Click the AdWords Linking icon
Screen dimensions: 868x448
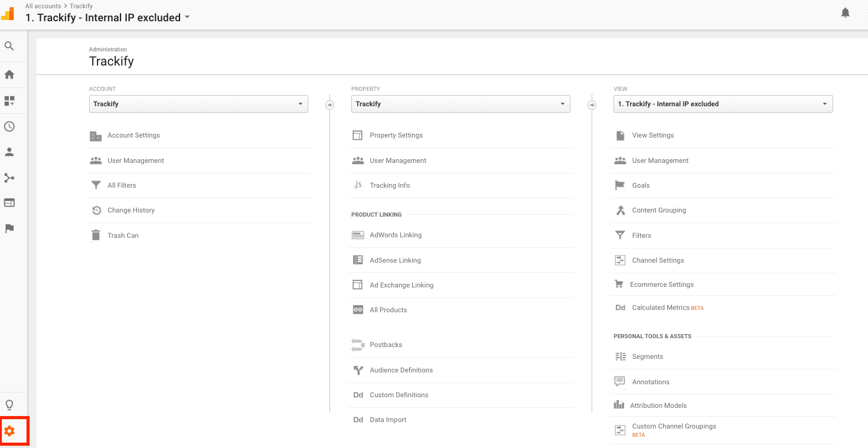pyautogui.click(x=358, y=235)
